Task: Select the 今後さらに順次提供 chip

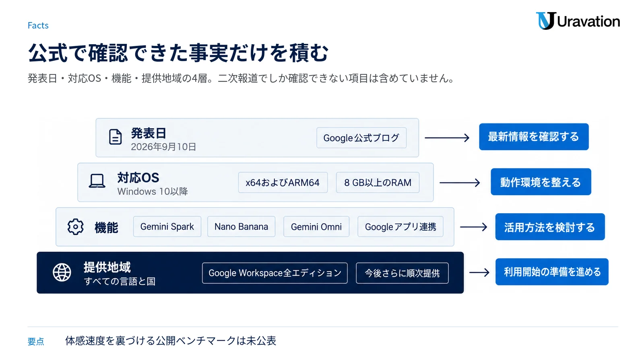Action: point(402,273)
